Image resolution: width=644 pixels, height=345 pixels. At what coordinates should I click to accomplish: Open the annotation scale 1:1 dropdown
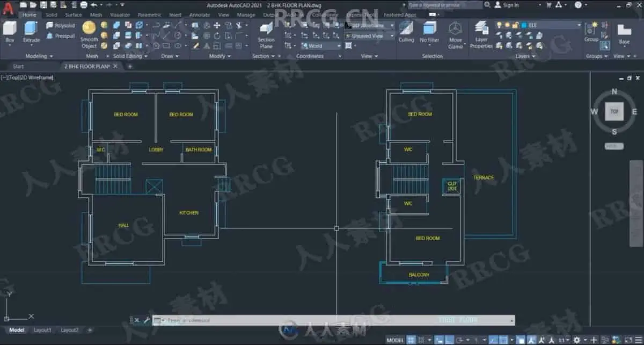(563, 340)
